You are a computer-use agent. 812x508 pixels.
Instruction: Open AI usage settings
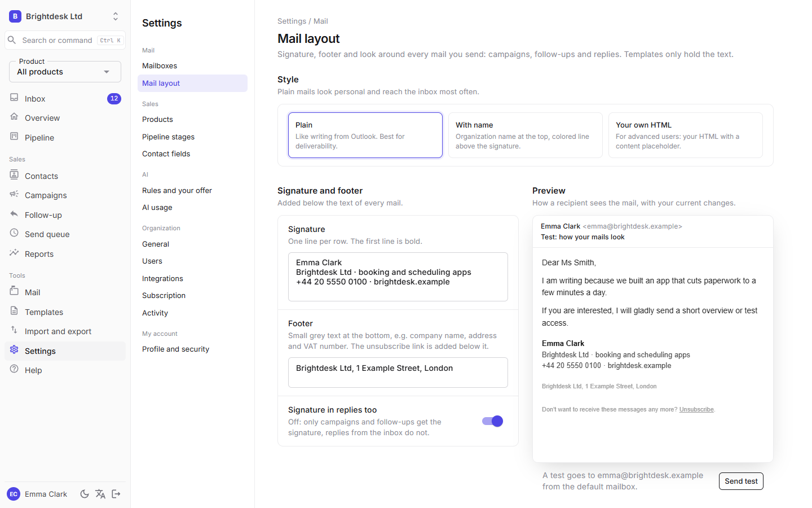point(192,208)
